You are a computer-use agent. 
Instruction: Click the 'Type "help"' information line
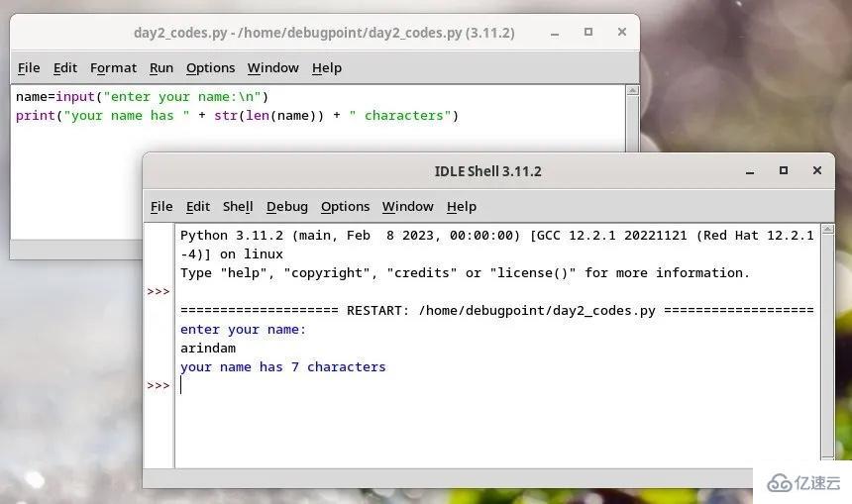[465, 272]
